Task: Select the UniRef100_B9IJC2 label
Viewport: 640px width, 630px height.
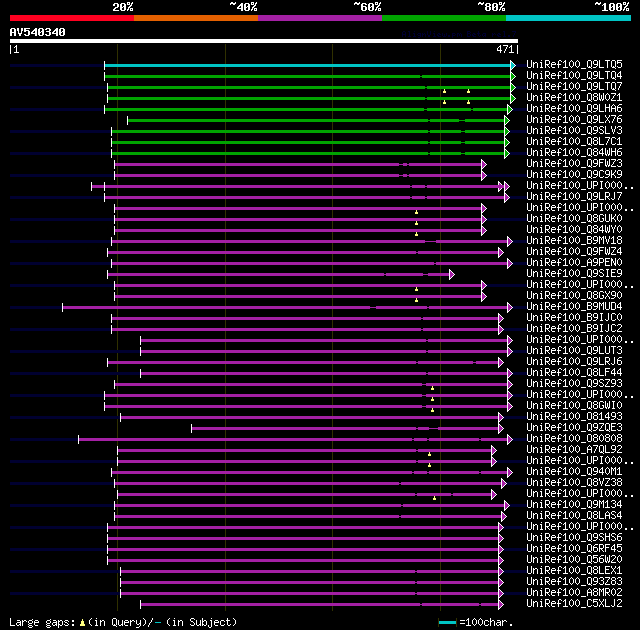Action: 574,329
